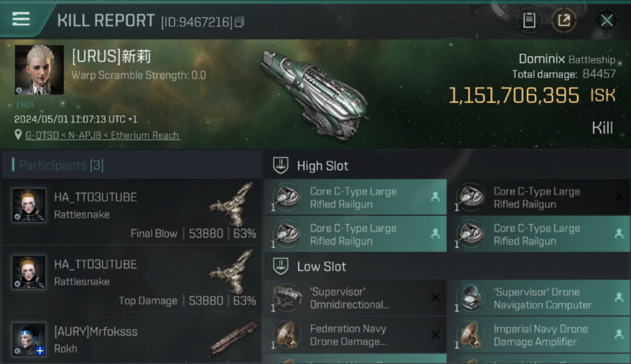Select the Federation Navy Drone Damage module
This screenshot has height=364, width=631.
[355, 335]
